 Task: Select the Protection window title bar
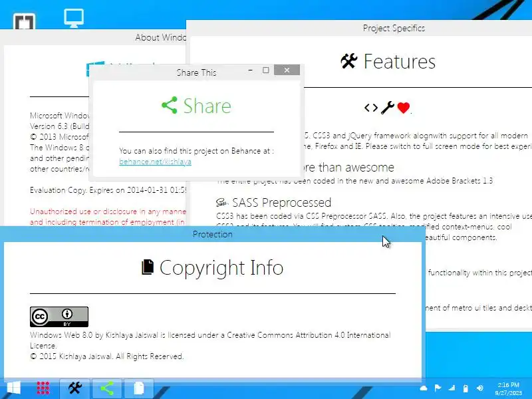click(212, 234)
